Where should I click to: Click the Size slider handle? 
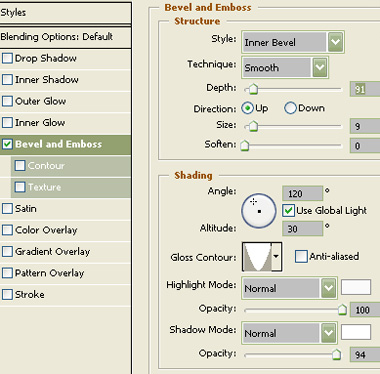pyautogui.click(x=253, y=126)
